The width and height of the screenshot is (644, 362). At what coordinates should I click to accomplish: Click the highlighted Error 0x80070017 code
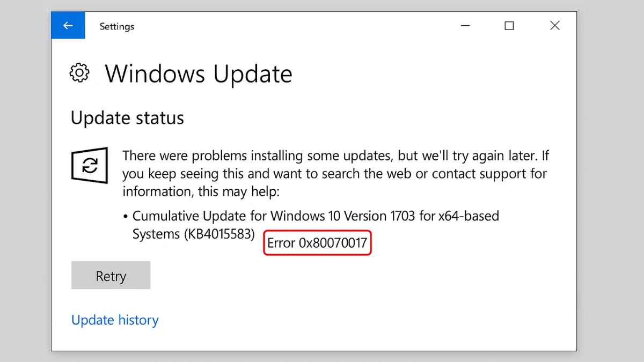pyautogui.click(x=317, y=242)
